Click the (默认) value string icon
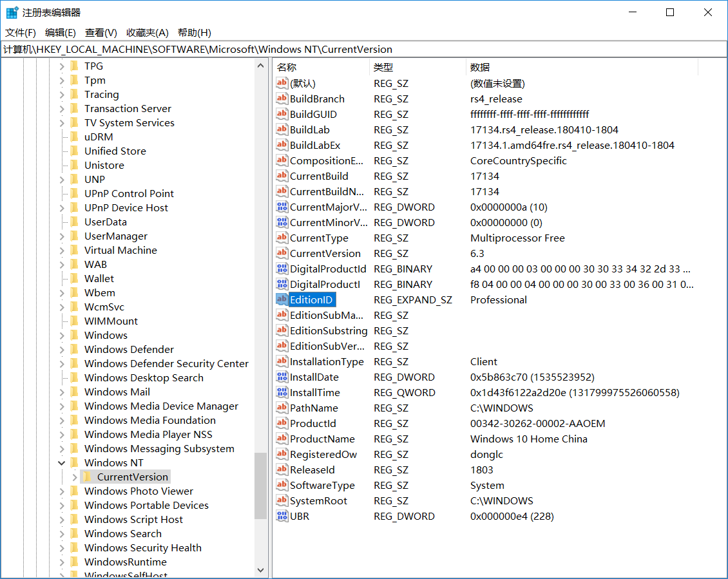Image resolution: width=728 pixels, height=579 pixels. (x=282, y=83)
